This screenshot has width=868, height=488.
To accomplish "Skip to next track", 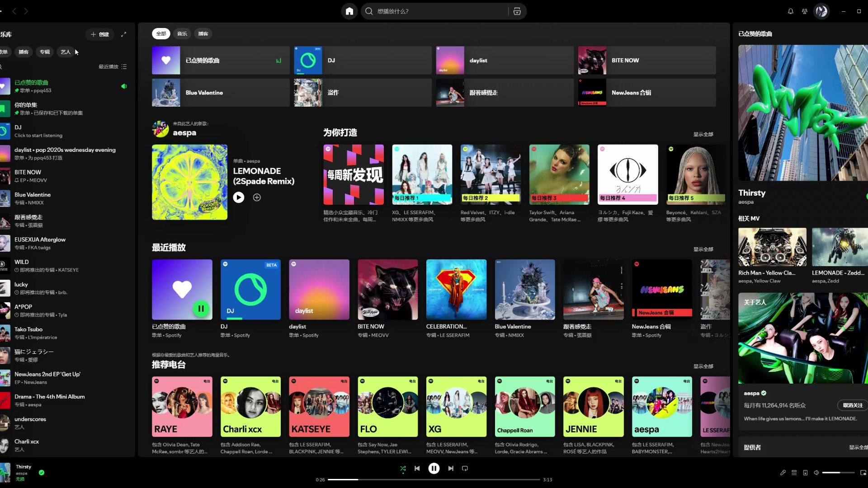I will click(451, 469).
